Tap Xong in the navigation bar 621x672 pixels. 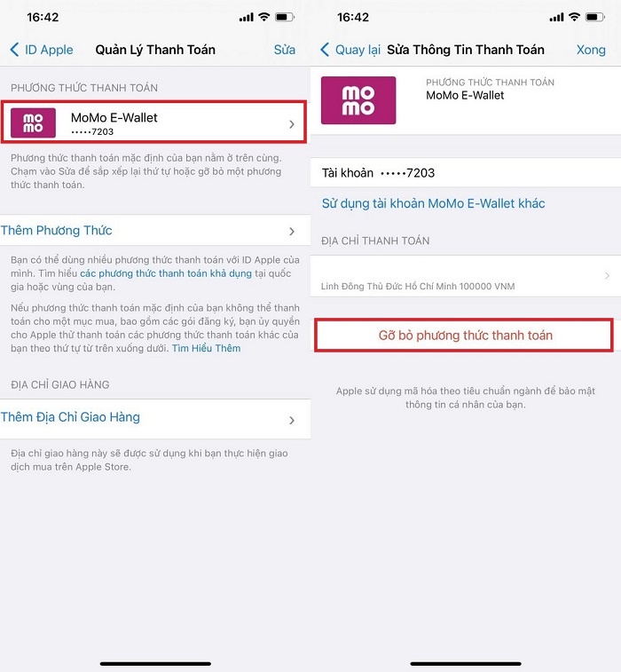click(591, 50)
